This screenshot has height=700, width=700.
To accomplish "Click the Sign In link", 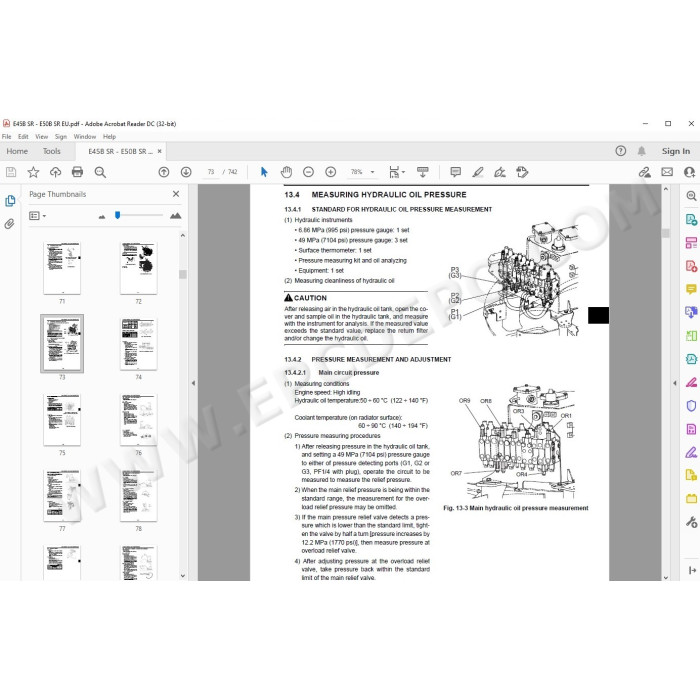I will pos(676,151).
